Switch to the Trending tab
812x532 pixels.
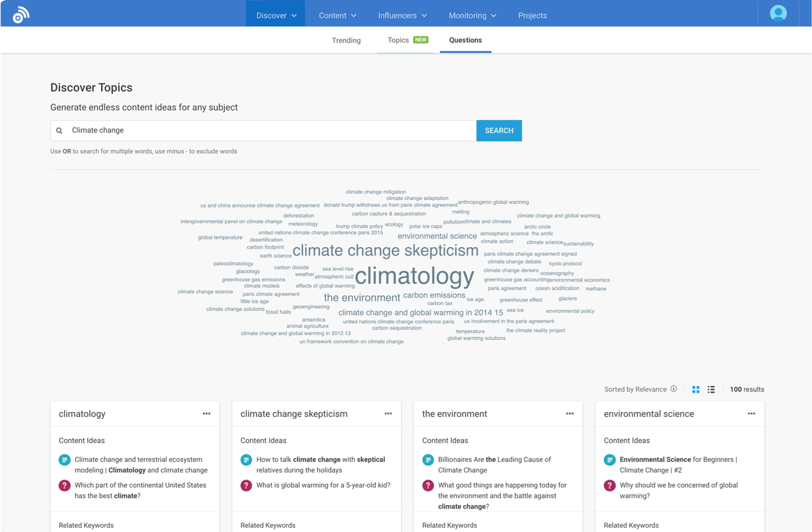tap(346, 40)
